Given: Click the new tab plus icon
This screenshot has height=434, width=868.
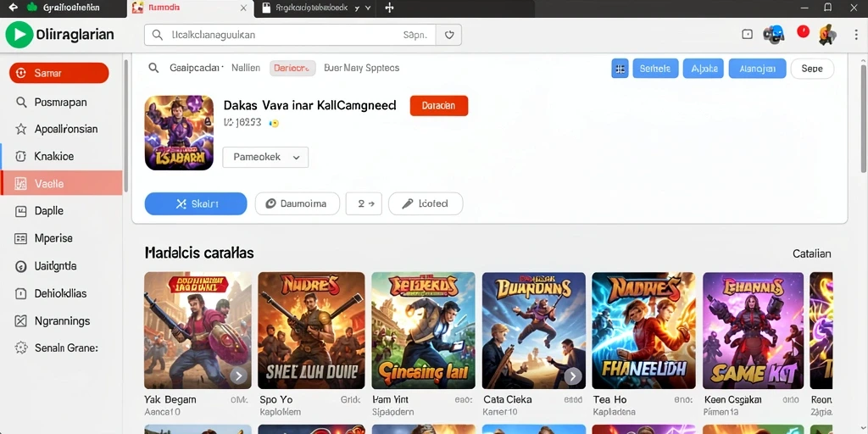Looking at the screenshot, I should tap(389, 8).
